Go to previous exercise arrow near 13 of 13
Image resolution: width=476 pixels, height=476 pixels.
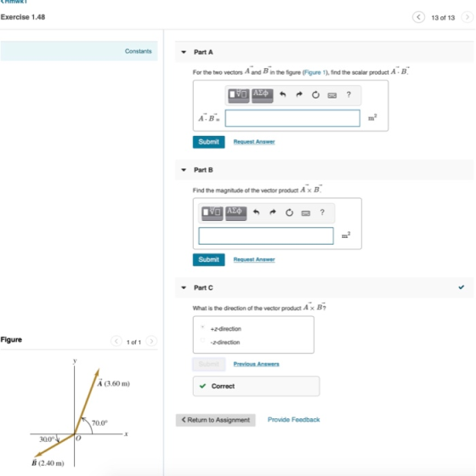tap(418, 17)
